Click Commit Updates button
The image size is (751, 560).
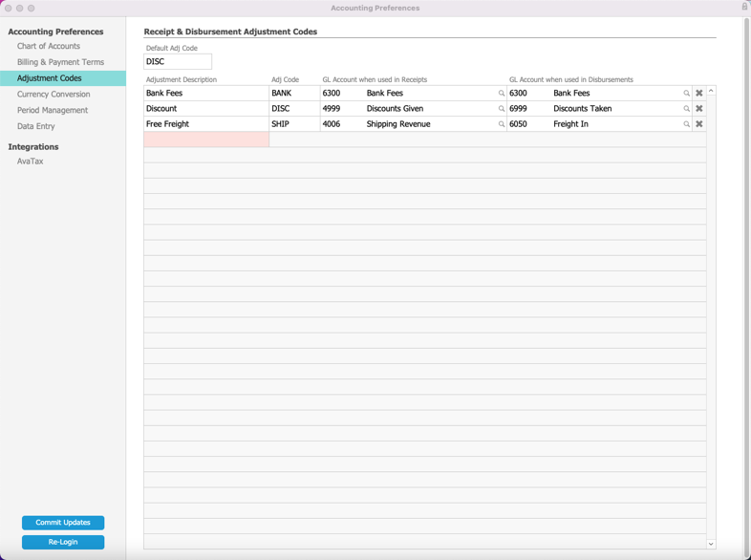click(63, 523)
